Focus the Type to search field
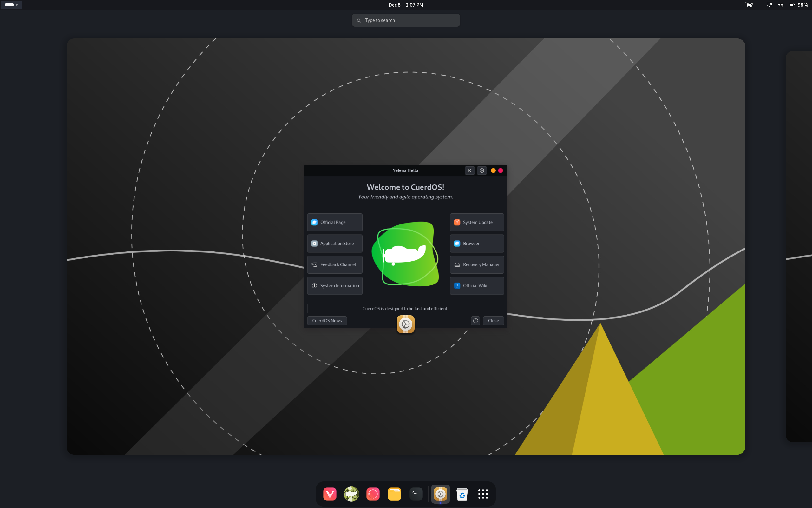 click(406, 20)
